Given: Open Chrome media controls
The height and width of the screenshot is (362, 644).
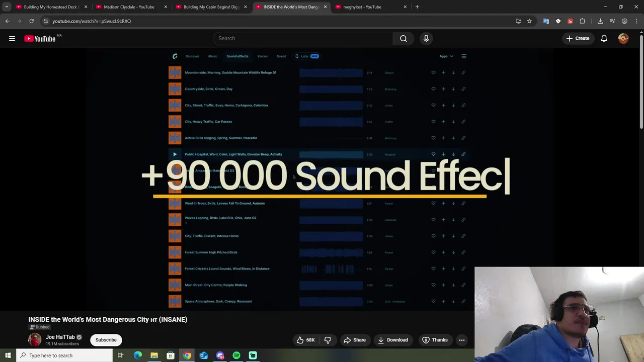Looking at the screenshot, I should pos(612,21).
